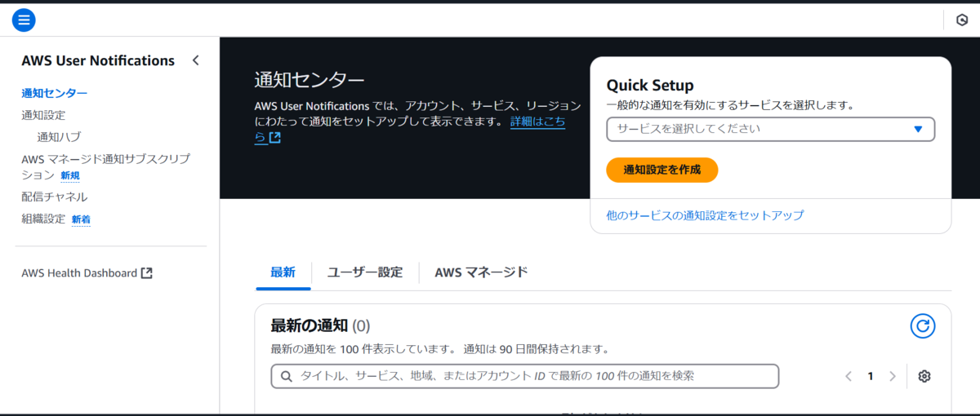
Task: Click the Quick Setup heading
Action: (x=650, y=86)
